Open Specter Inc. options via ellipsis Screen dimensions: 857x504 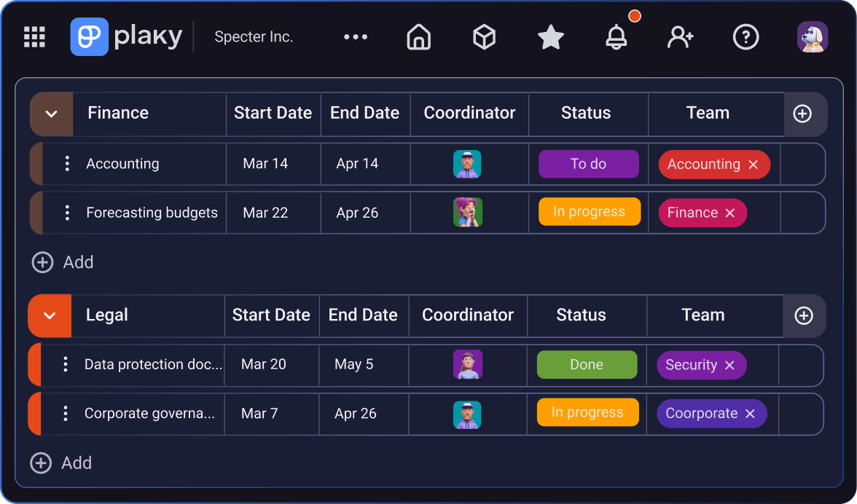[355, 36]
